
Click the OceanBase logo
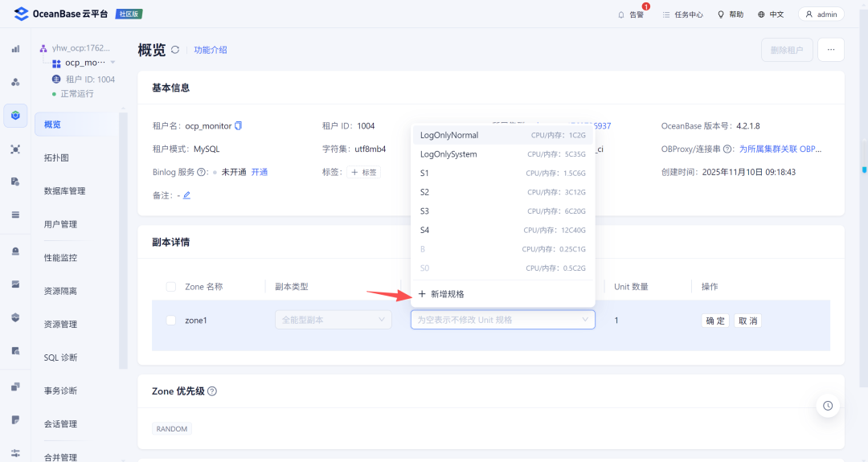point(21,14)
